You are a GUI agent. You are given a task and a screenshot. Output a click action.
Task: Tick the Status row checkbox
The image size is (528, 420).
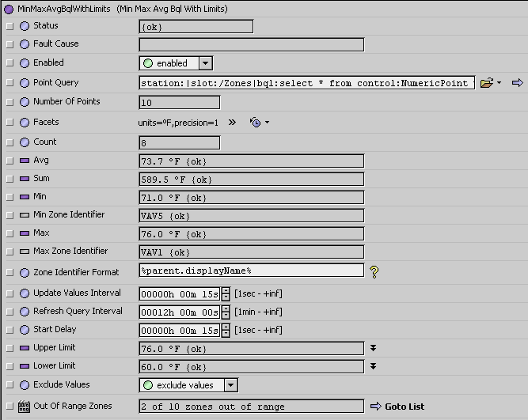pyautogui.click(x=9, y=26)
